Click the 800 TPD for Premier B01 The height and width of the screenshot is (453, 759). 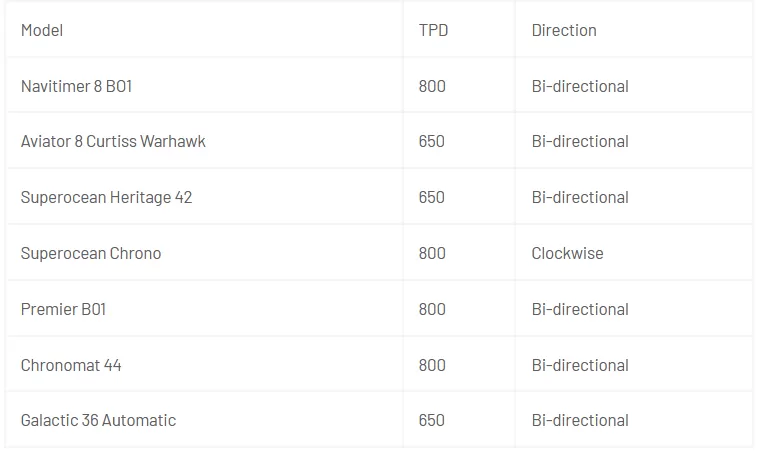pos(432,309)
